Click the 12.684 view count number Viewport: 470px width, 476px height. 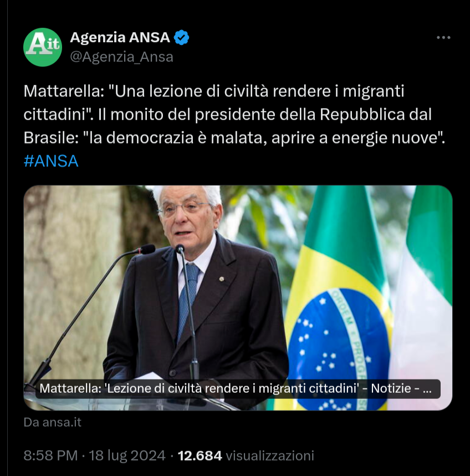200,455
